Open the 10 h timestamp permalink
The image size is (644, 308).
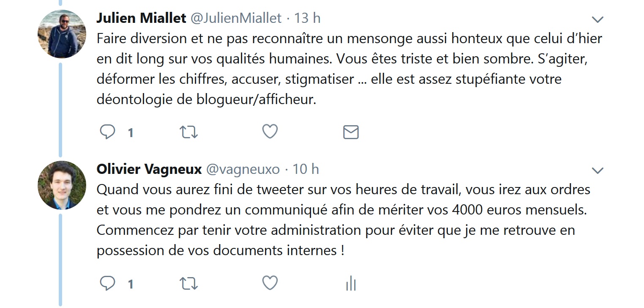306,169
